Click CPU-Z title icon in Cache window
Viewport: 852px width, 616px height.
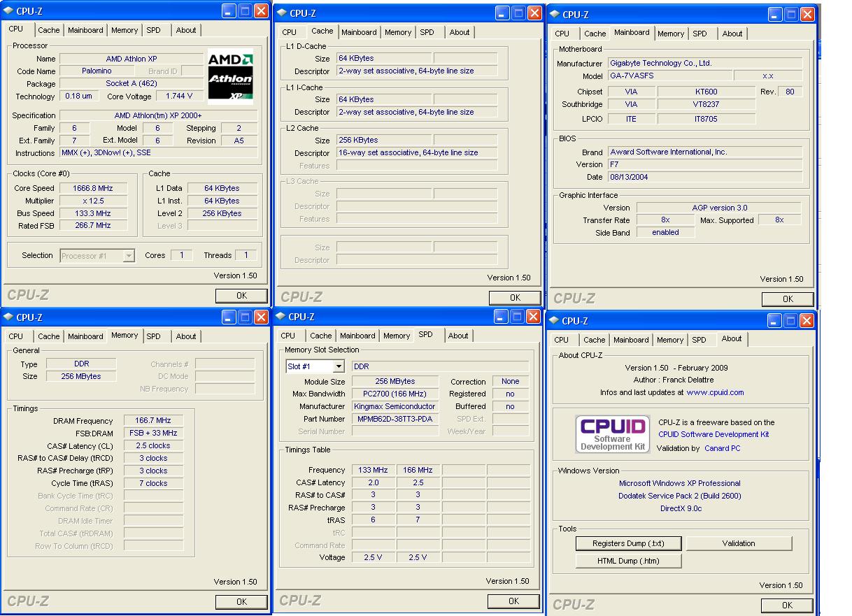click(281, 13)
